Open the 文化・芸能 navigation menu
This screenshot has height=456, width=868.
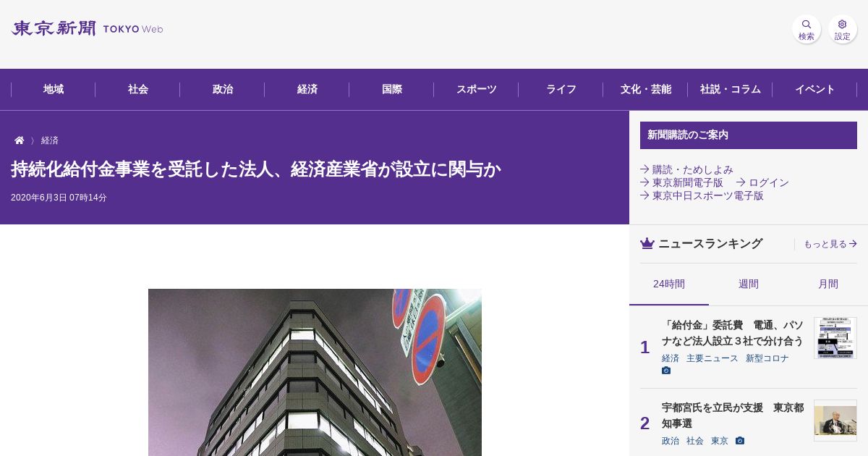[x=646, y=90]
